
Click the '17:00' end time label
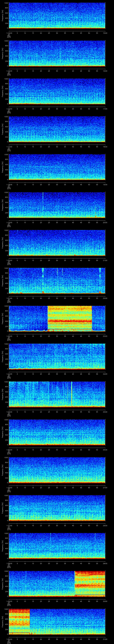(105, 109)
